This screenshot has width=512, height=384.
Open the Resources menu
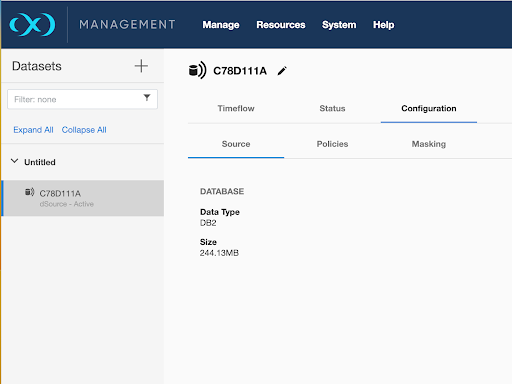tap(281, 25)
